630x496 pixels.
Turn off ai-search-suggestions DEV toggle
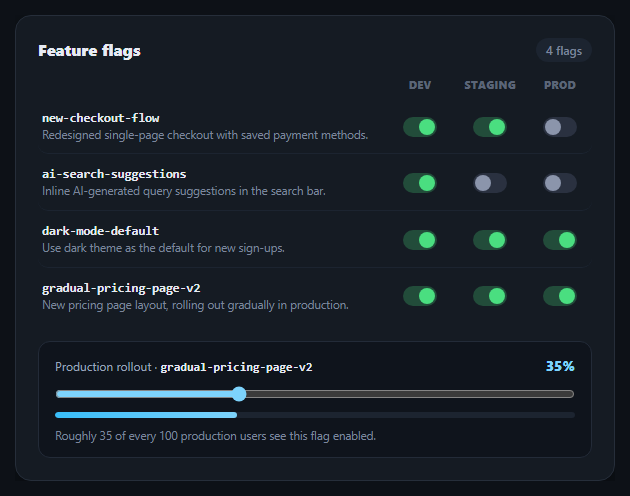(x=419, y=183)
